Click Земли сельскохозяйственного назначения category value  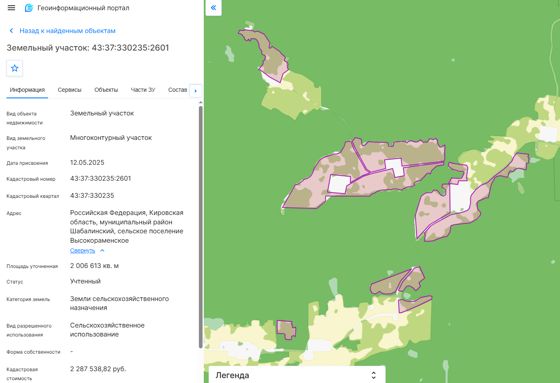(x=119, y=303)
